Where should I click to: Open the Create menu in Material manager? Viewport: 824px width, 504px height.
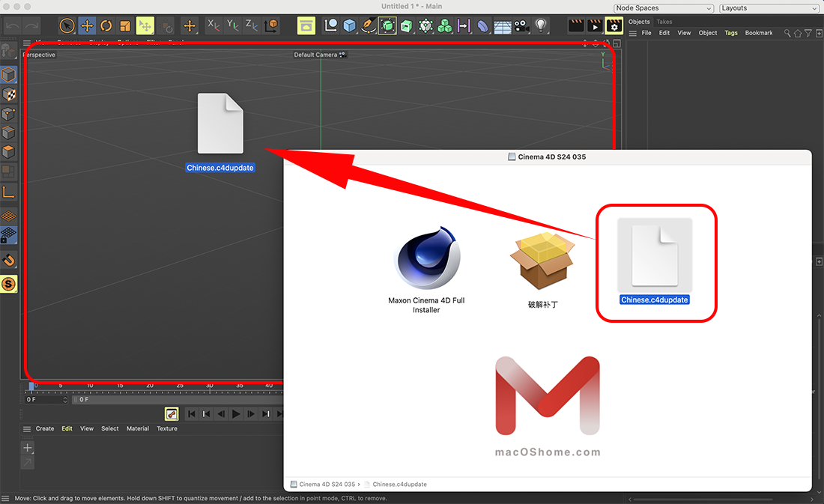(x=45, y=429)
